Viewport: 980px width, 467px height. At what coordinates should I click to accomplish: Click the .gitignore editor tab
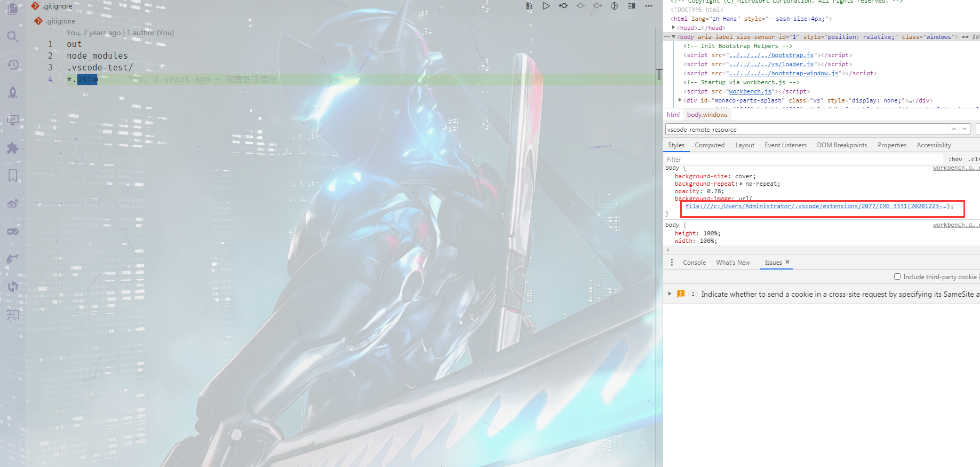pyautogui.click(x=51, y=6)
